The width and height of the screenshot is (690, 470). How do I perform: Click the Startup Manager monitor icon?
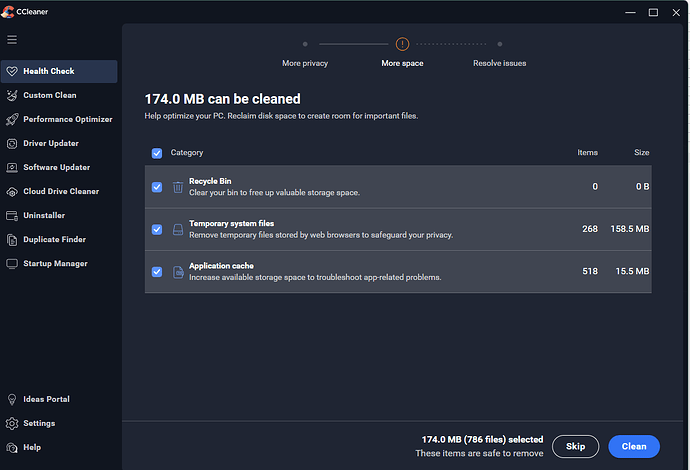[x=12, y=264]
